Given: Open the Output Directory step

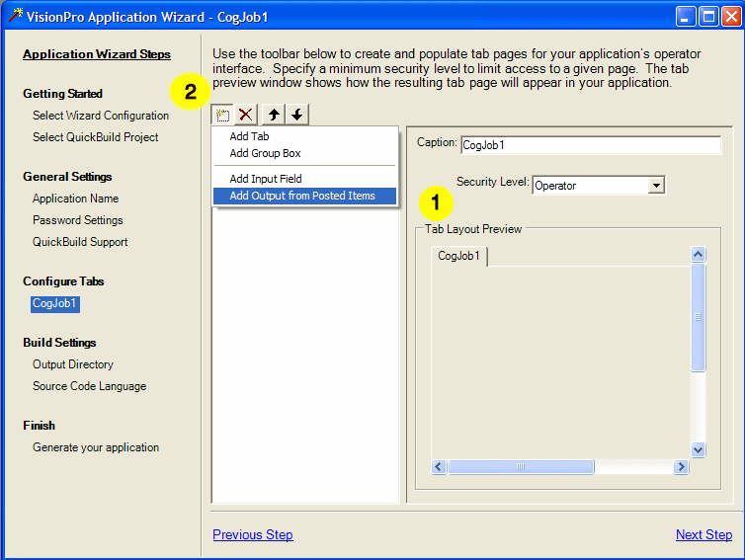Looking at the screenshot, I should tap(73, 364).
